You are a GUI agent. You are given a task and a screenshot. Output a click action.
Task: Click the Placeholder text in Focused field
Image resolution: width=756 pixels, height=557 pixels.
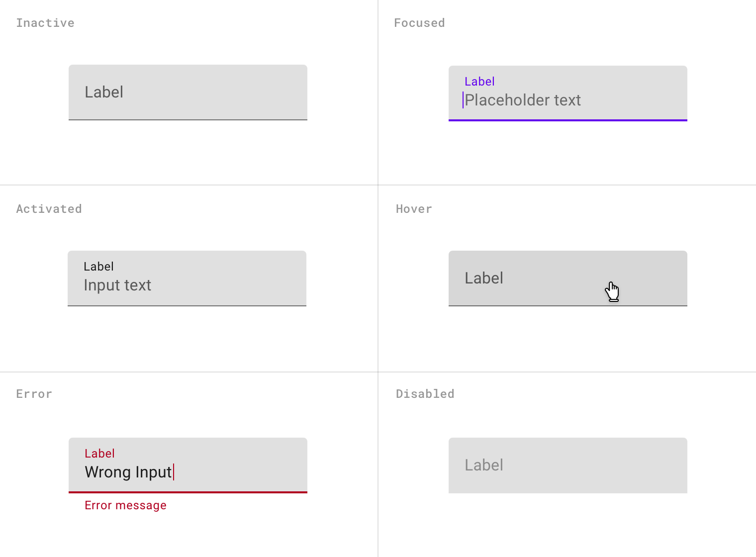pyautogui.click(x=523, y=100)
